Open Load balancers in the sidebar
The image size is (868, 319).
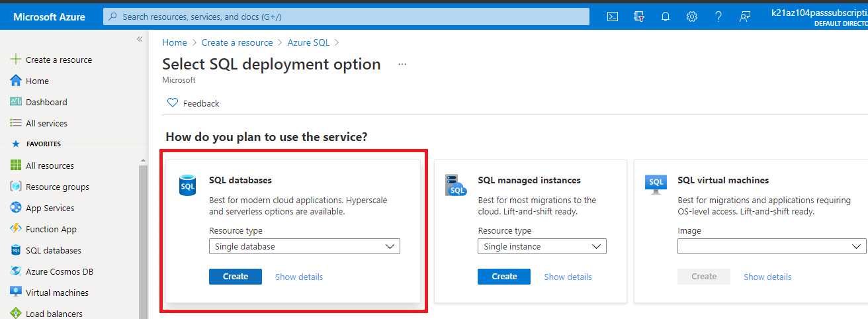[x=54, y=314]
